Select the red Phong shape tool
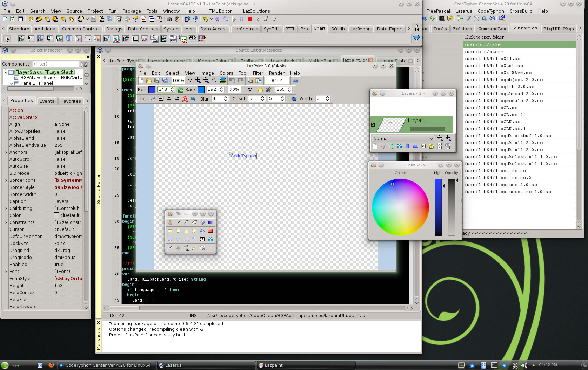This screenshot has height=370, width=588. point(211,231)
